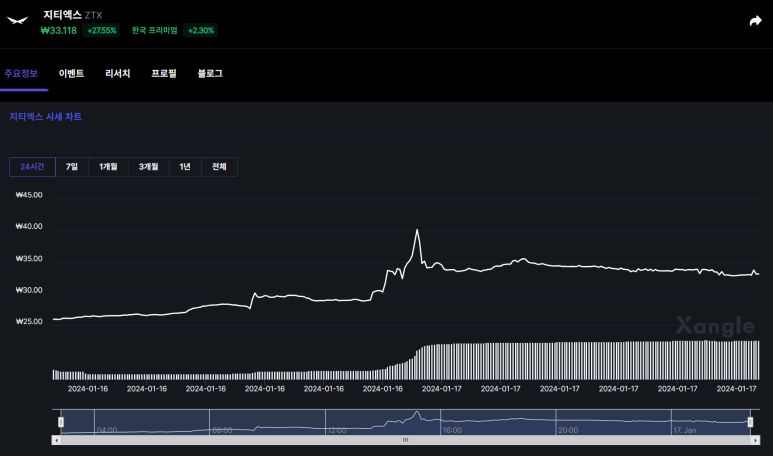Click the +27.55% price change badge
This screenshot has height=456, width=773.
pos(102,31)
